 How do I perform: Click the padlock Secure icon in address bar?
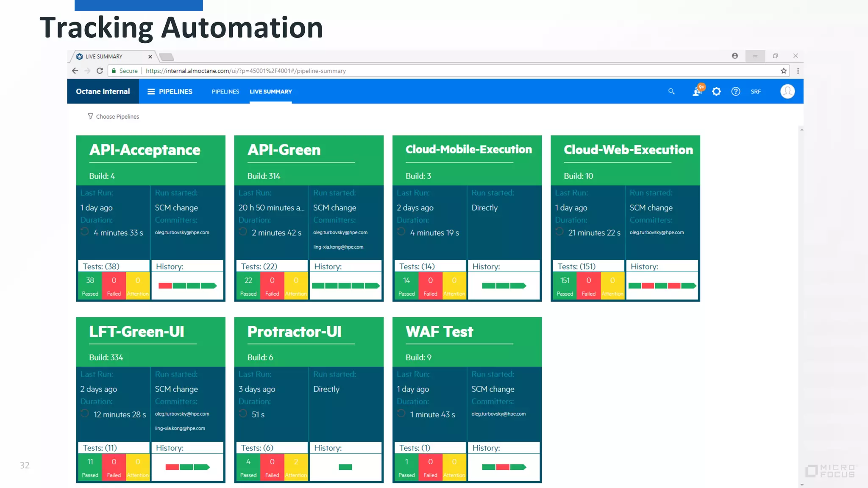click(x=114, y=71)
